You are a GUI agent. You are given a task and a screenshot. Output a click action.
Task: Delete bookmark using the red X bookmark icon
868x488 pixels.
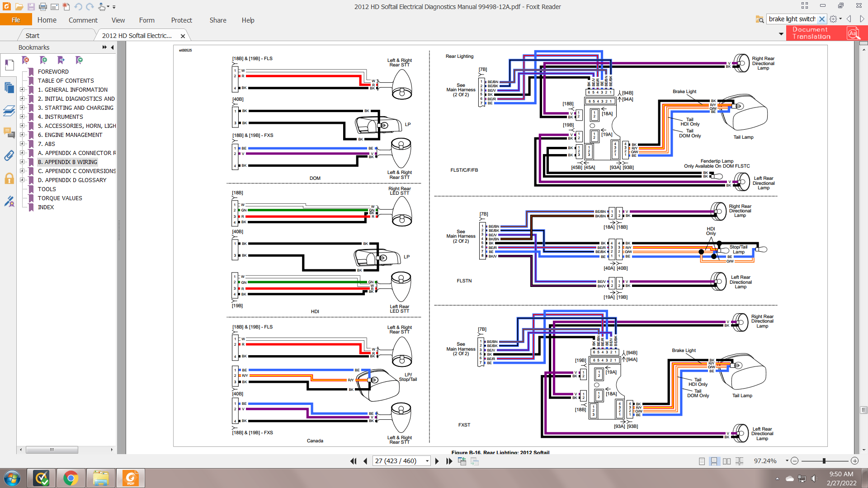click(x=26, y=60)
